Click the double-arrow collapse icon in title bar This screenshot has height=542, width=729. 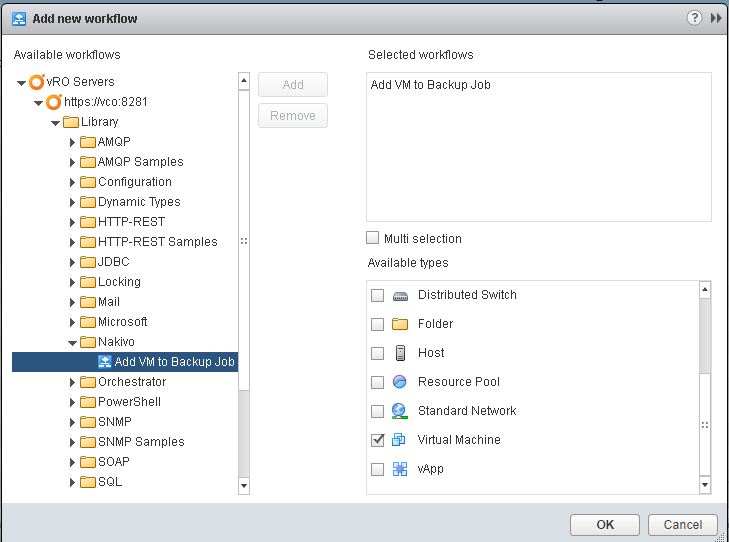716,18
